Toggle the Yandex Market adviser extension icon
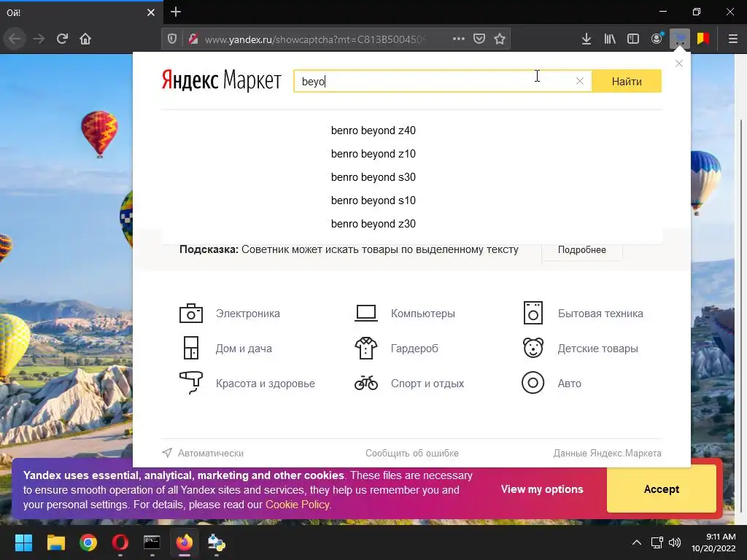The image size is (747, 560). coord(680,39)
